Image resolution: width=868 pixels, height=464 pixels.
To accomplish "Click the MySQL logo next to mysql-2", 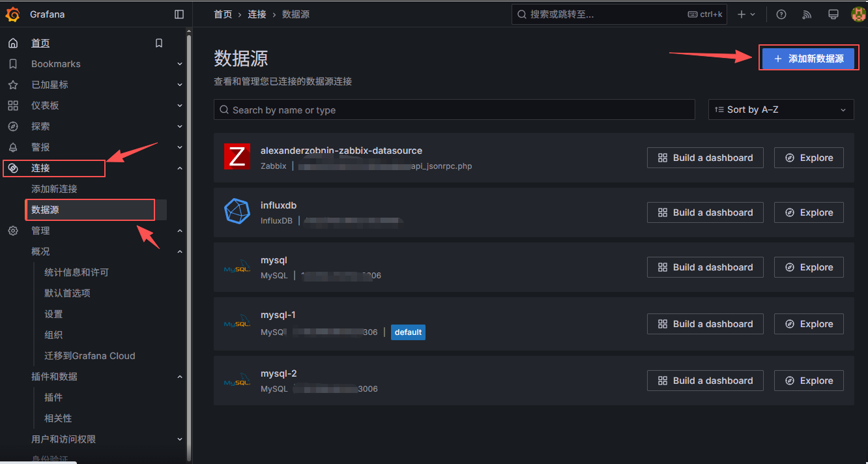I will tap(237, 380).
